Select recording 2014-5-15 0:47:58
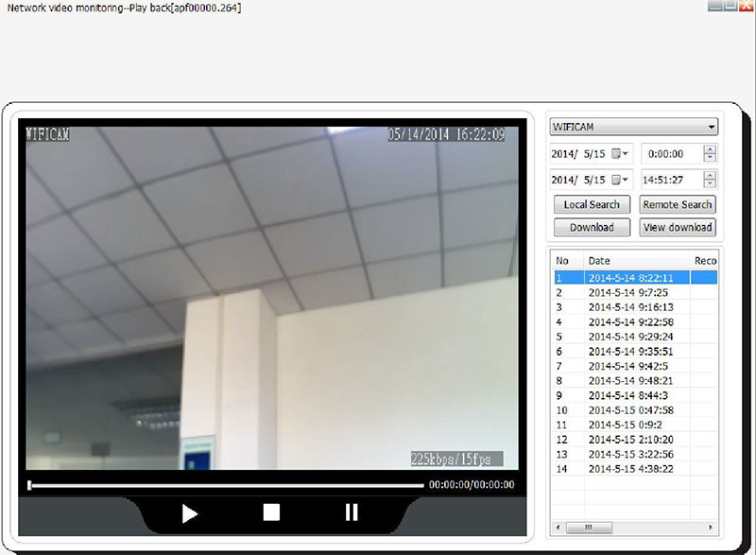The width and height of the screenshot is (756, 555). click(x=634, y=410)
